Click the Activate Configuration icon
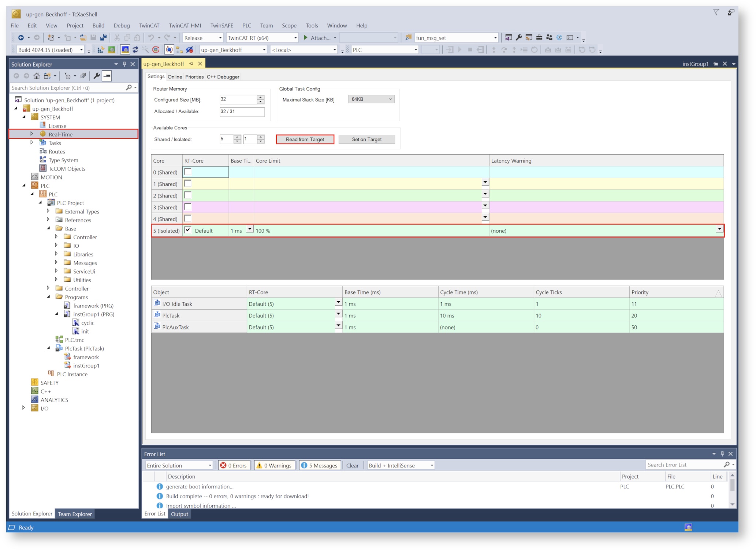Screen dimensions: 756x550 [101, 50]
